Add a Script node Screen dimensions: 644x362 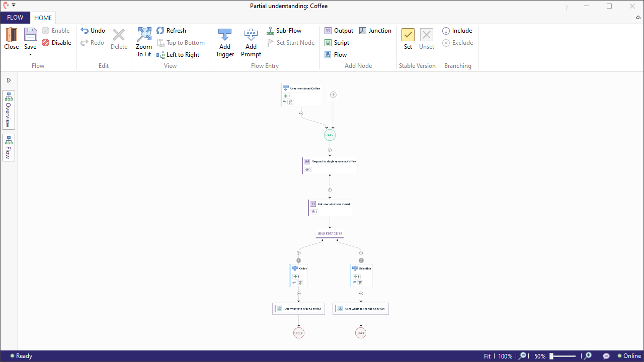pyautogui.click(x=337, y=43)
